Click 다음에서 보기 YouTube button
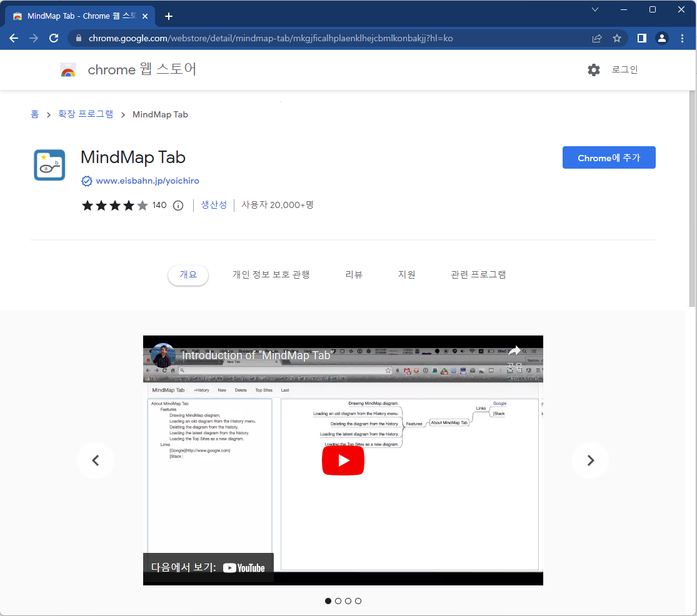Image resolution: width=697 pixels, height=616 pixels. [208, 568]
